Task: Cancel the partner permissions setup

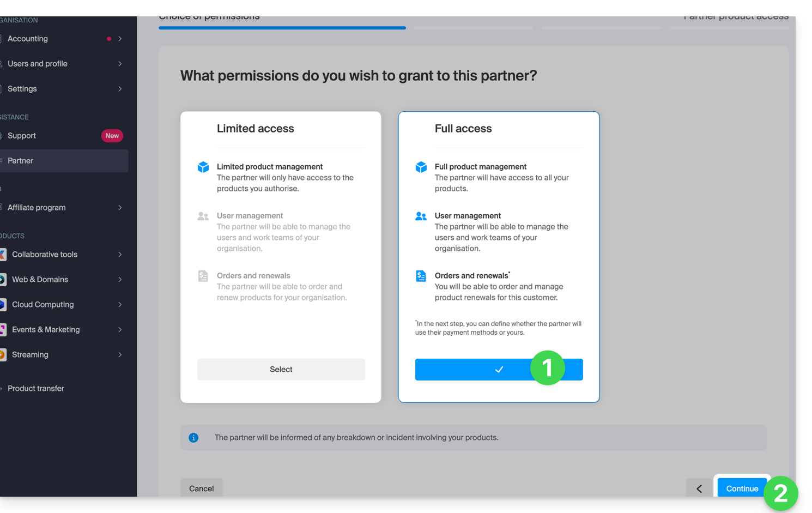Action: pos(201,488)
